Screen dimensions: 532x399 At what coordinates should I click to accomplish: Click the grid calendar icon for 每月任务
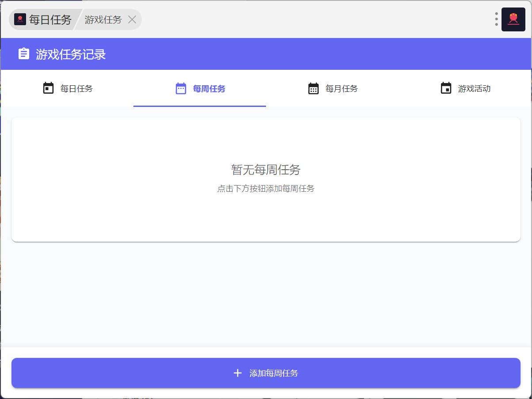pyautogui.click(x=313, y=88)
